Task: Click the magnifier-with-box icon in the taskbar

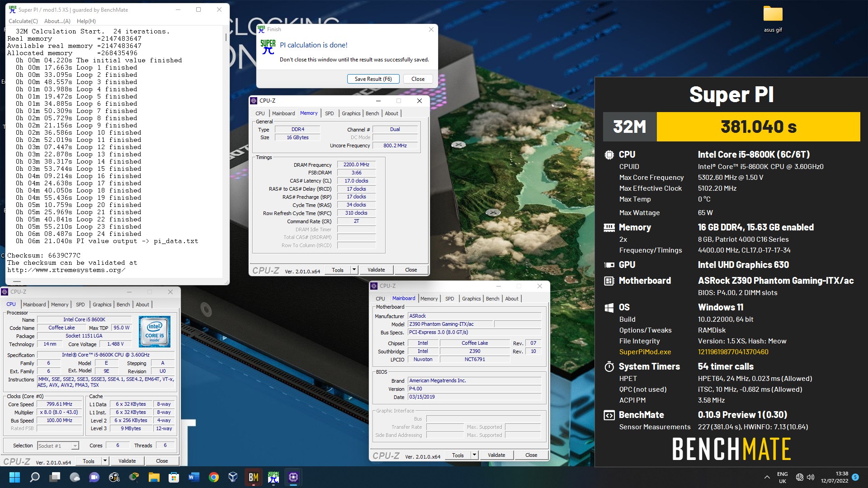Action: click(134, 477)
